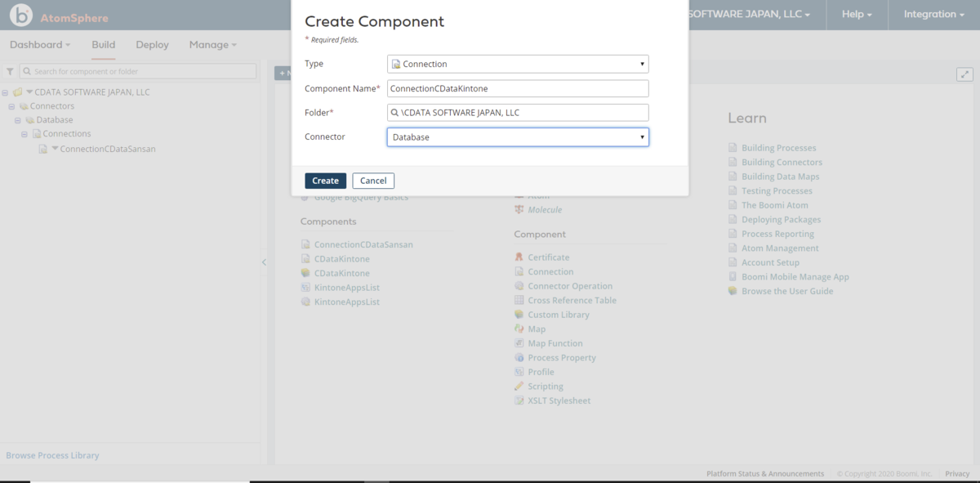Open the Type dropdown showing Connection
980x483 pixels.
pos(518,64)
